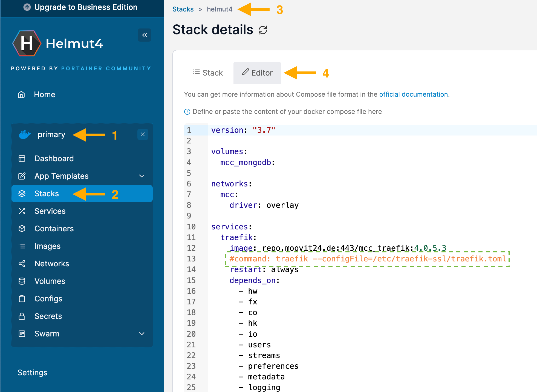Click the Containers cube icon
The image size is (537, 392).
click(22, 229)
